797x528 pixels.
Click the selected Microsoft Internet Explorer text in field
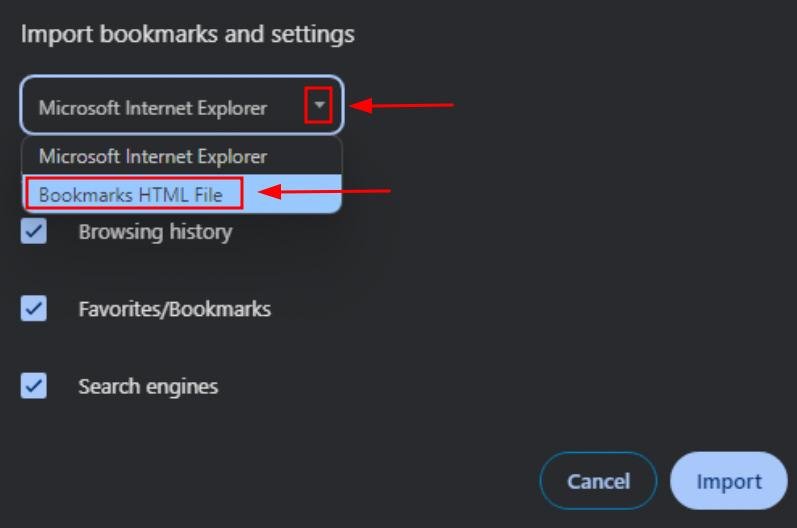tap(153, 108)
